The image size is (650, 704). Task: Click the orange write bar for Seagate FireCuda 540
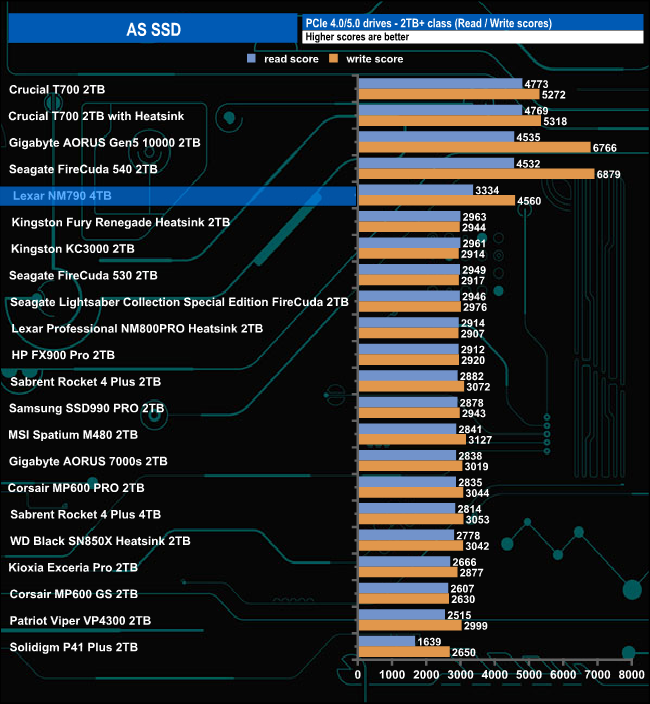pyautogui.click(x=476, y=174)
